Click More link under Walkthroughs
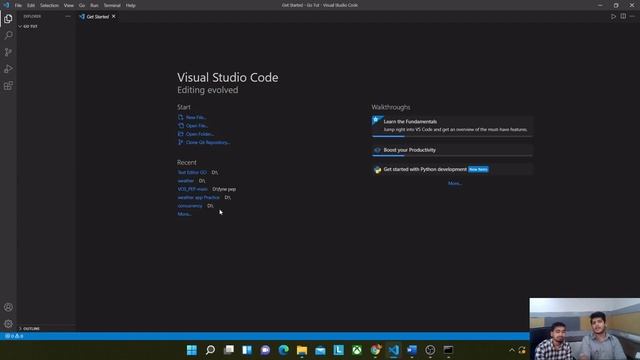Viewport: 640px width, 360px height. [454, 183]
